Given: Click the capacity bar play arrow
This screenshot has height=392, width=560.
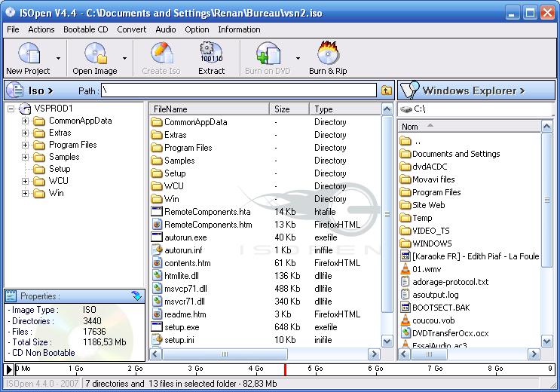Looking at the screenshot, I should [x=9, y=369].
